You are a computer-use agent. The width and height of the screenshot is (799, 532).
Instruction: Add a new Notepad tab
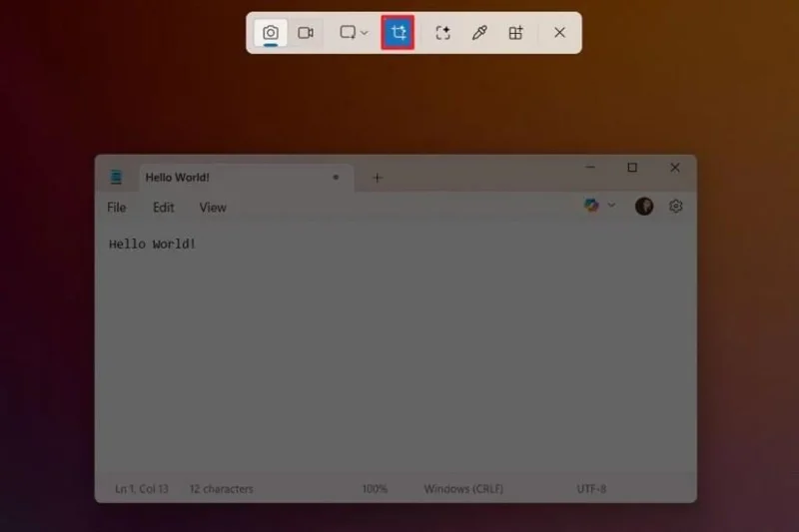pyautogui.click(x=378, y=178)
